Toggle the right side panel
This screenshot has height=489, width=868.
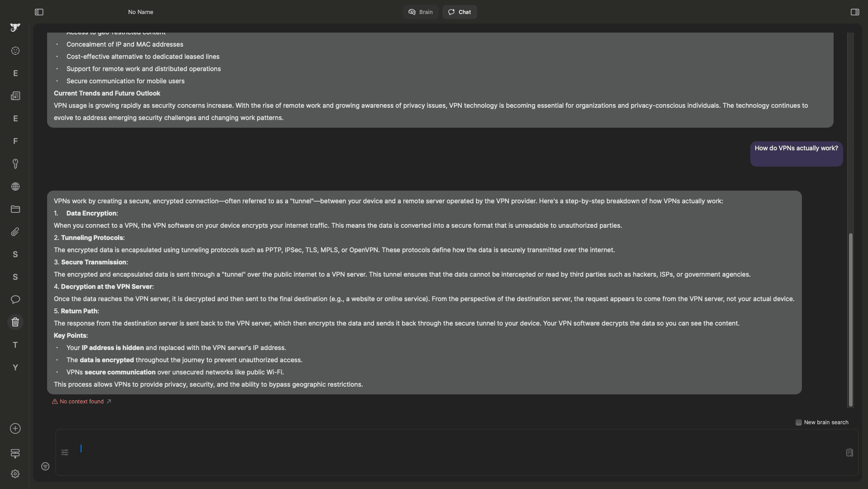pos(855,12)
